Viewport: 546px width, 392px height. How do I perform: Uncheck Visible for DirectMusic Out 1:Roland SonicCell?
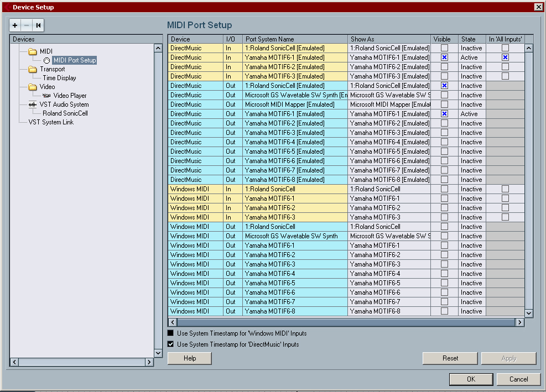click(x=444, y=86)
